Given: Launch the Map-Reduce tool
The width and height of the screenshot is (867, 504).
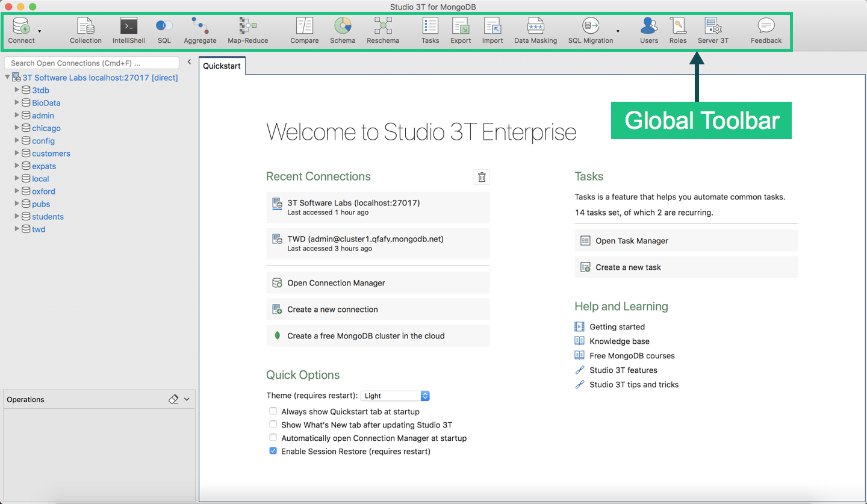Looking at the screenshot, I should [247, 27].
